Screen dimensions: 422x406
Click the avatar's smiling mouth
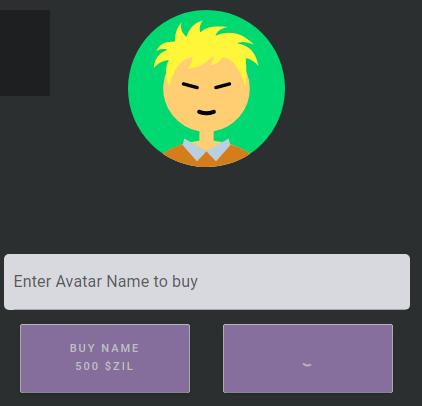pyautogui.click(x=206, y=113)
